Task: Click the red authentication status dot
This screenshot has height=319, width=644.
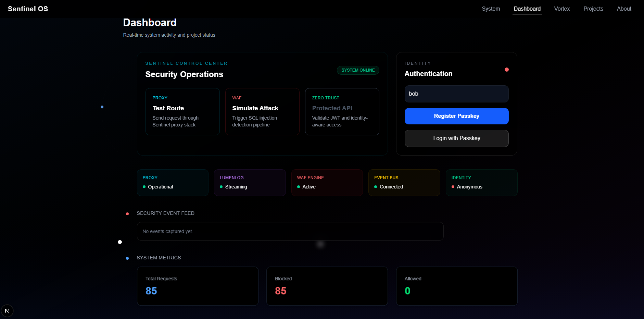Action: point(506,70)
